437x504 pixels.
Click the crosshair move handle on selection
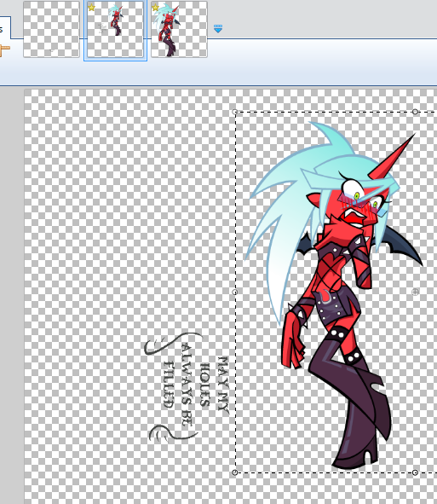coord(415,292)
